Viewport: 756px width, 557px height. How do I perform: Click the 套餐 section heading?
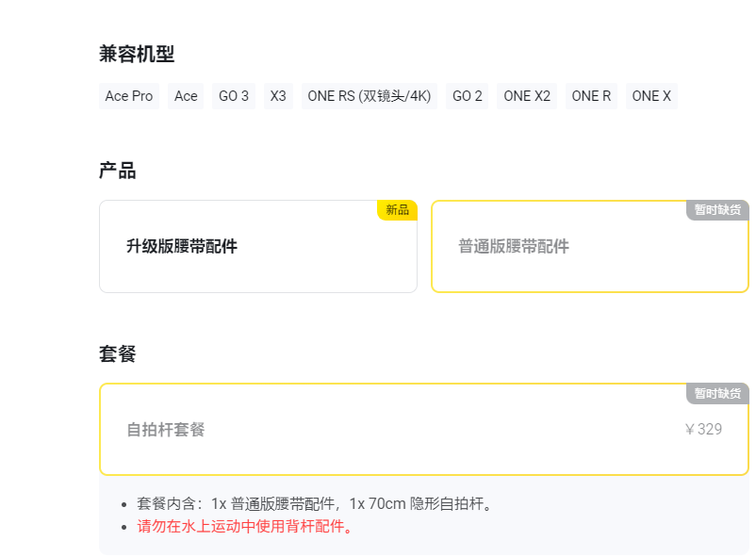click(x=118, y=354)
